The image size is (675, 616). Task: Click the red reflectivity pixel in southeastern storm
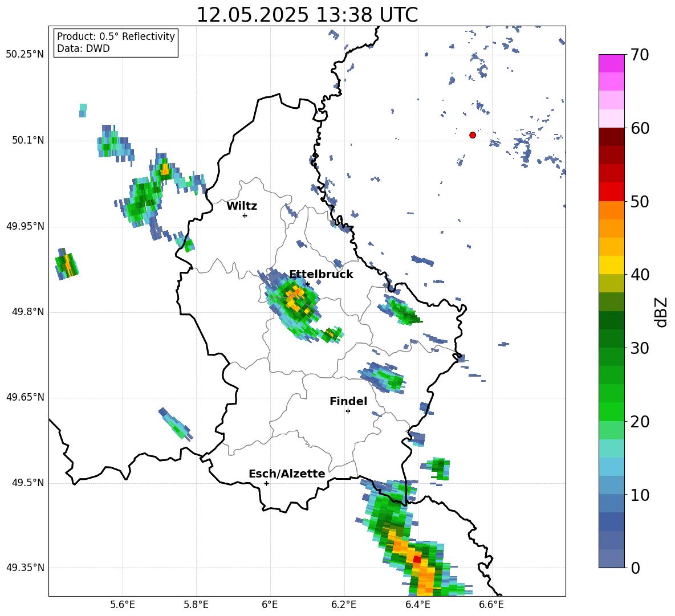coord(417,559)
